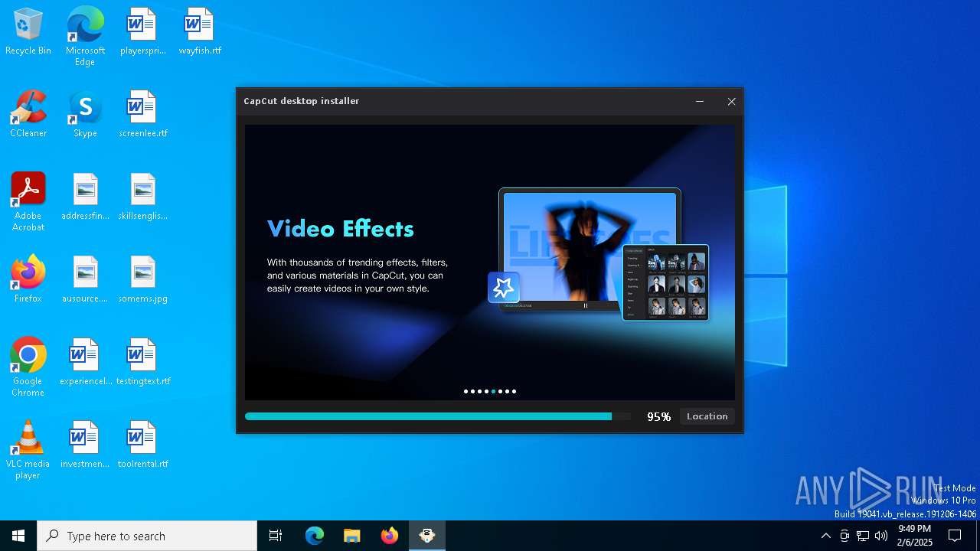Viewport: 980px width, 551px height.
Task: Minimize the CapCut desktop installer window
Action: click(700, 101)
